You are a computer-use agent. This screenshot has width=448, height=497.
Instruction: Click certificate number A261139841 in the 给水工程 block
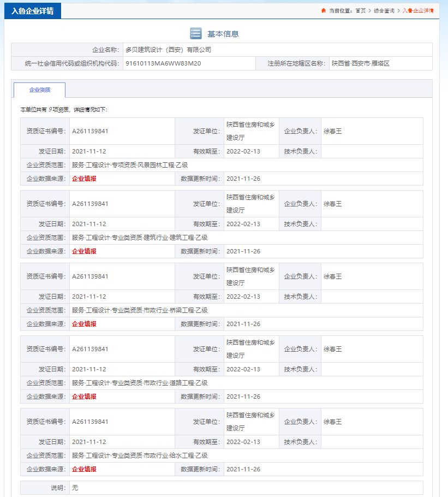coord(90,422)
